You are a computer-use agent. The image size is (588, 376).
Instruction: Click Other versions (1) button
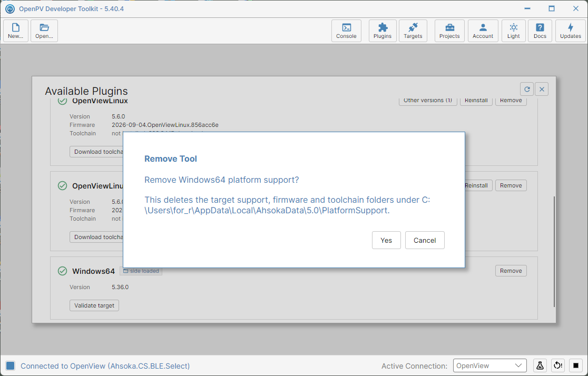pos(428,101)
